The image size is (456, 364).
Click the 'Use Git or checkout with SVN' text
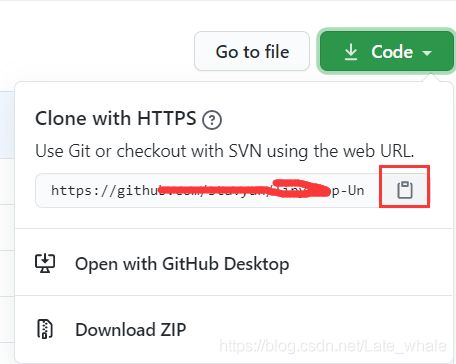[x=225, y=151]
